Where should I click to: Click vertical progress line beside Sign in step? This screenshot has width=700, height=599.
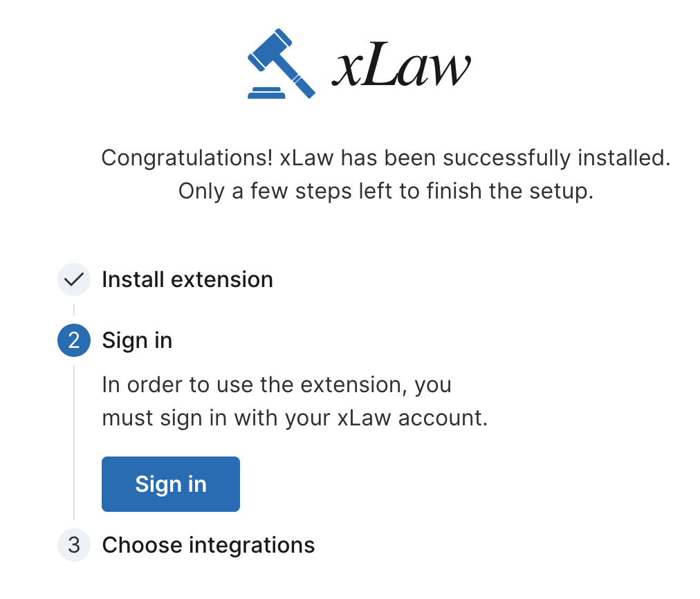(74, 443)
